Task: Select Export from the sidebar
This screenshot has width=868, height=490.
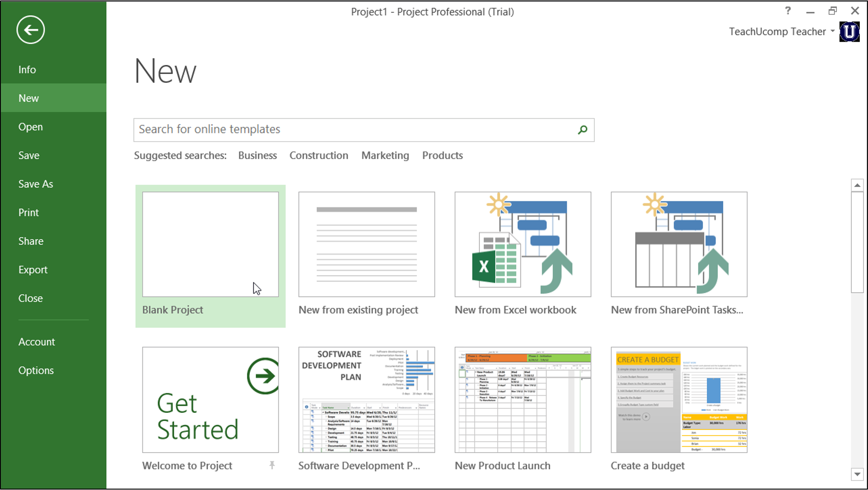Action: pyautogui.click(x=33, y=269)
